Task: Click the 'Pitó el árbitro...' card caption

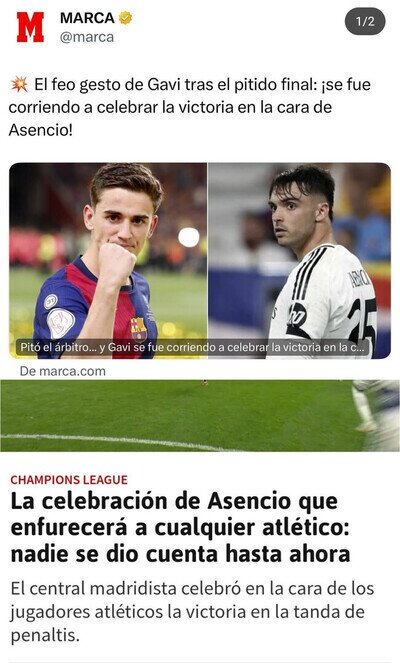Action: point(193,348)
